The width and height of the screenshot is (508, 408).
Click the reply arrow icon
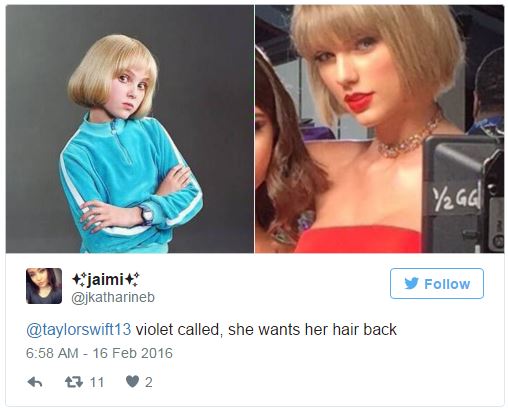point(35,382)
